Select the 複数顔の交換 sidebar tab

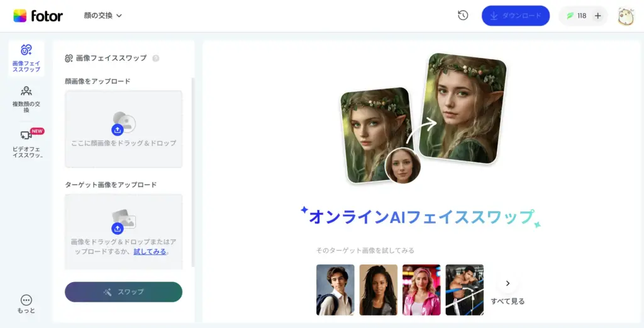[26, 99]
